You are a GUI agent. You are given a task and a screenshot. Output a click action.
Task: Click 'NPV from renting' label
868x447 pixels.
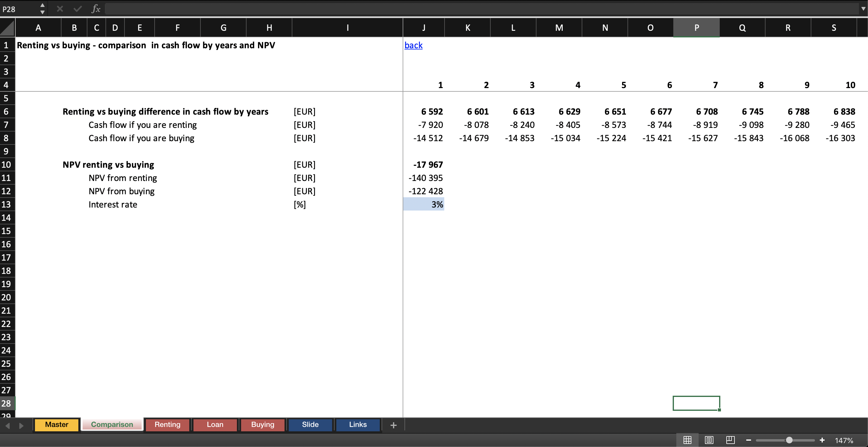coord(123,178)
